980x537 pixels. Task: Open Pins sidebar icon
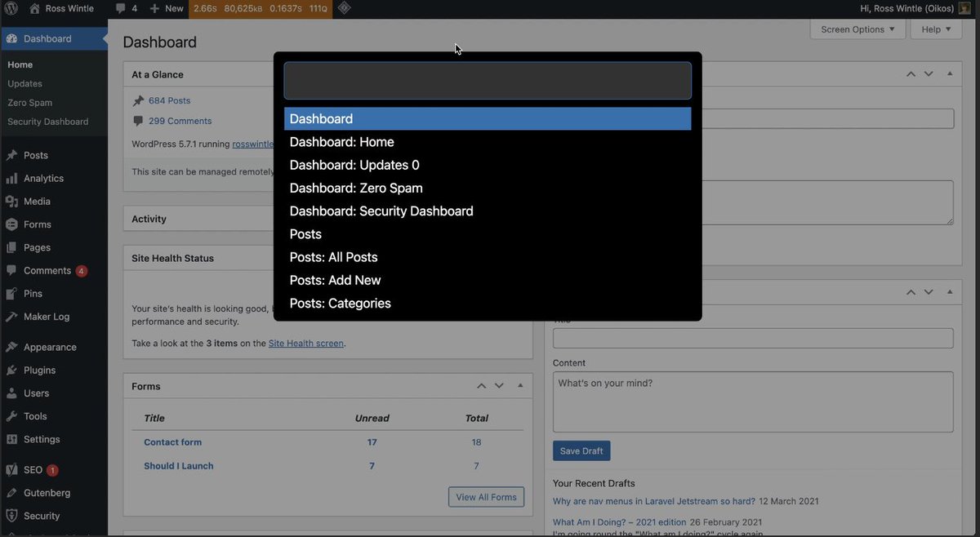coord(11,293)
